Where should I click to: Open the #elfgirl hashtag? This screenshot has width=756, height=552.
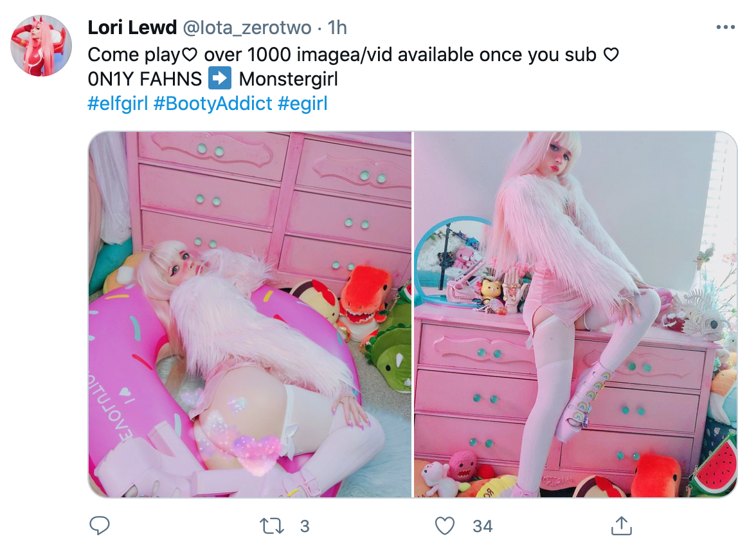click(x=118, y=103)
